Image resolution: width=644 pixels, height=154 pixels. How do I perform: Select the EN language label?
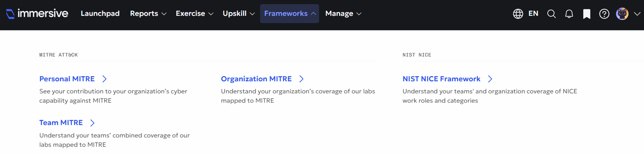(533, 13)
